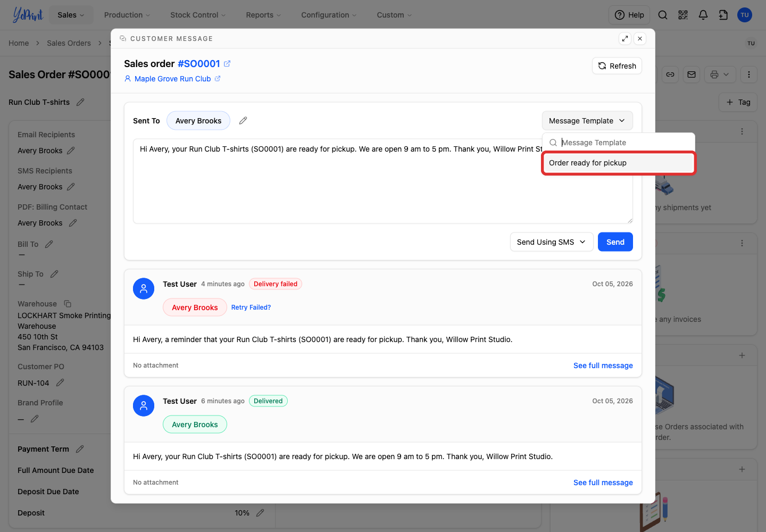Click the green Avery Brooks recipient chip

[x=195, y=425]
